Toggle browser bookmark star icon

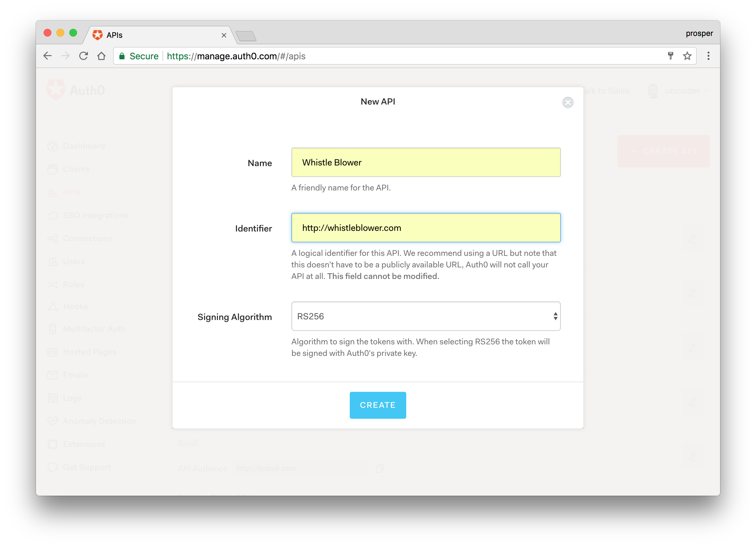pyautogui.click(x=688, y=56)
